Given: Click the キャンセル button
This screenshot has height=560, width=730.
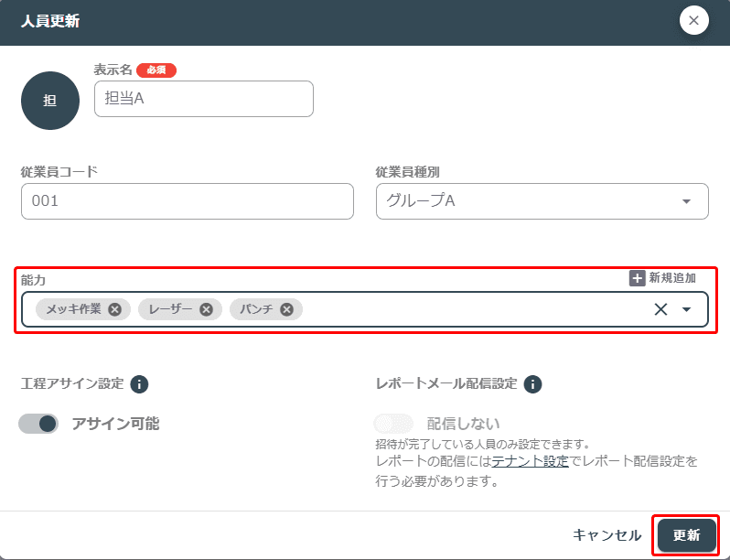Looking at the screenshot, I should point(607,535).
